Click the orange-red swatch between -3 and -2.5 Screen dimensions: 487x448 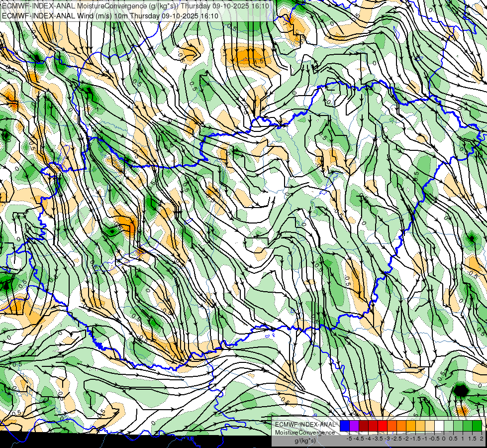click(x=392, y=426)
